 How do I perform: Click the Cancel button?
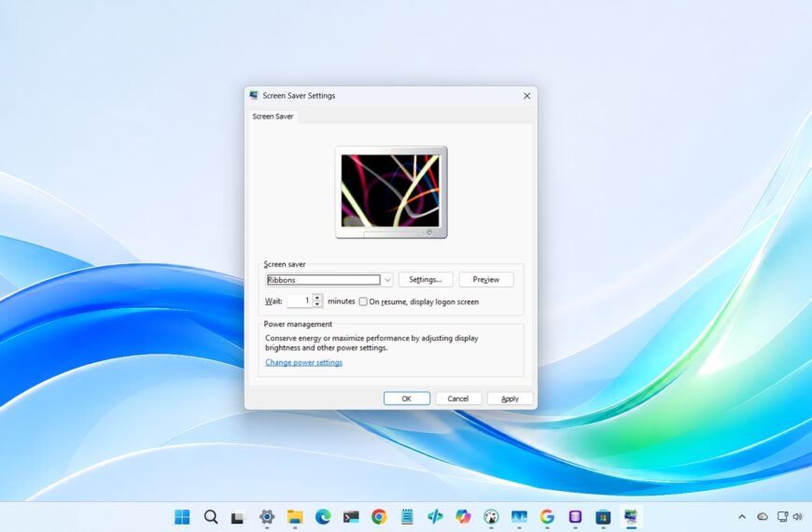click(x=457, y=399)
